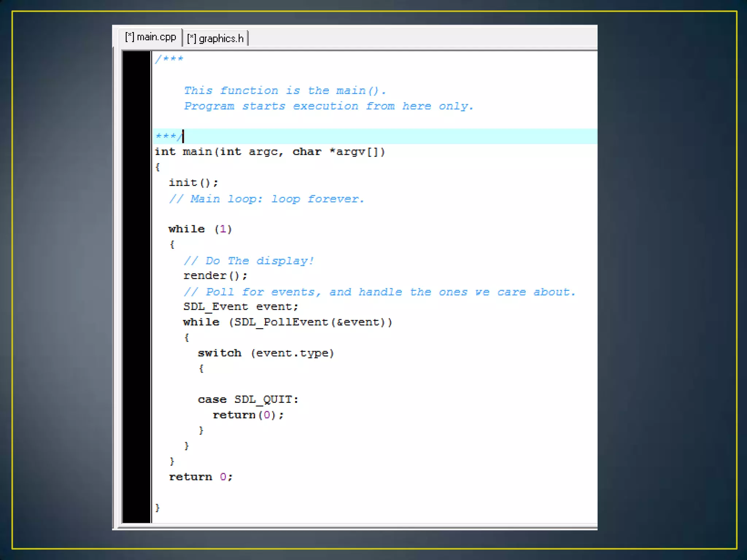
Task: Place cursor on init(); line
Action: [x=193, y=182]
